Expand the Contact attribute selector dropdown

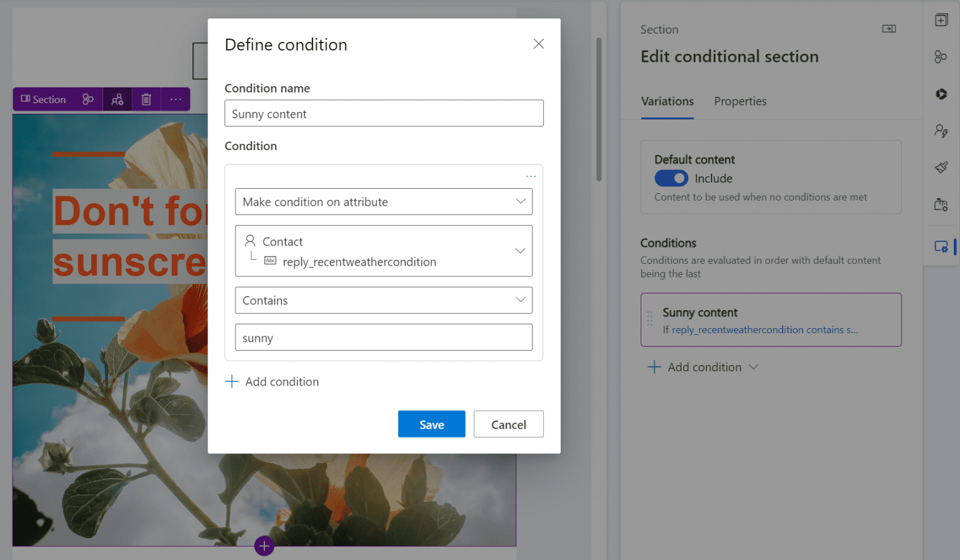click(520, 251)
